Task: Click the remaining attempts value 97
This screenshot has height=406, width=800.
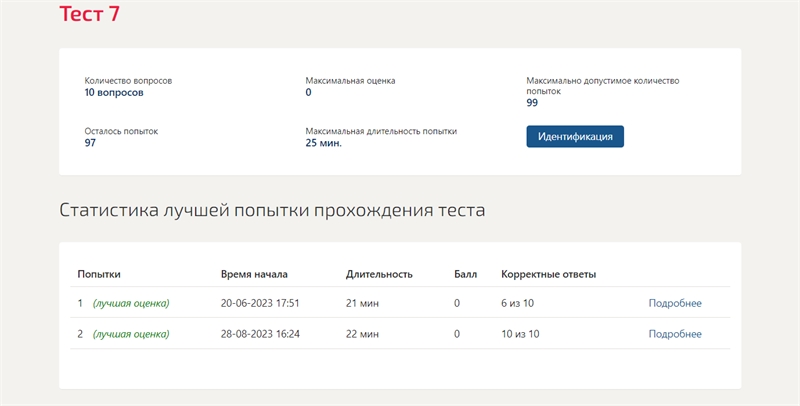Action: [90, 143]
